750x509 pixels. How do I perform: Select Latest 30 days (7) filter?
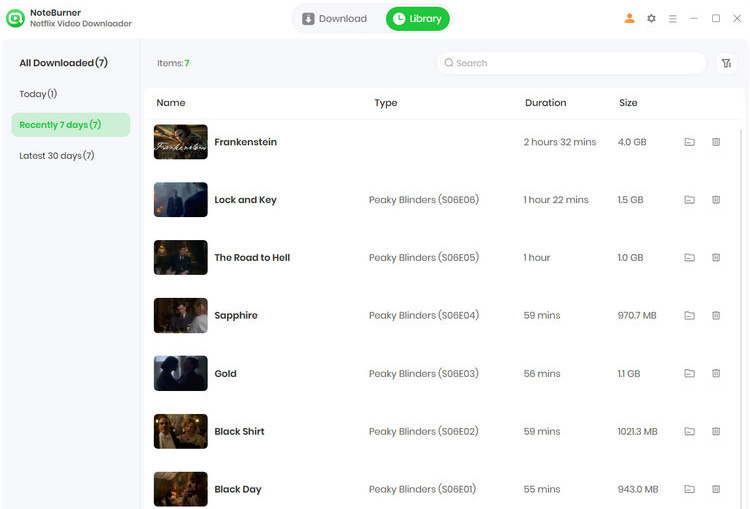[57, 155]
